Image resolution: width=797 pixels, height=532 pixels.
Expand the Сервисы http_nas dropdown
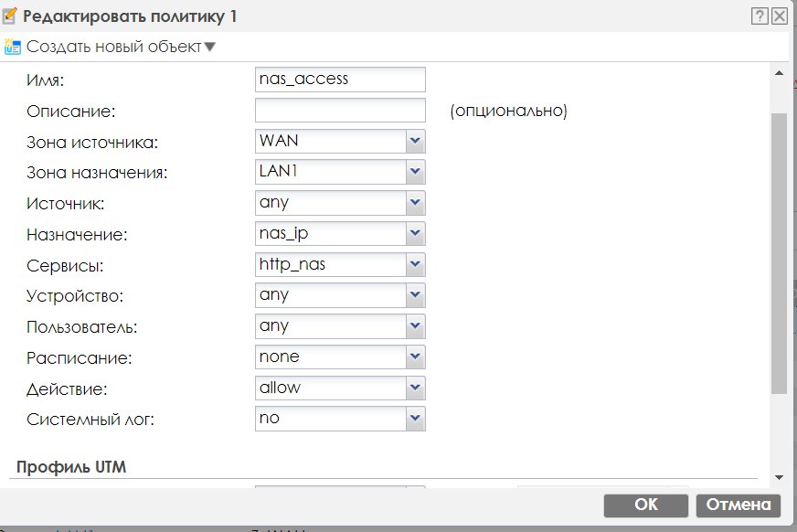[416, 265]
